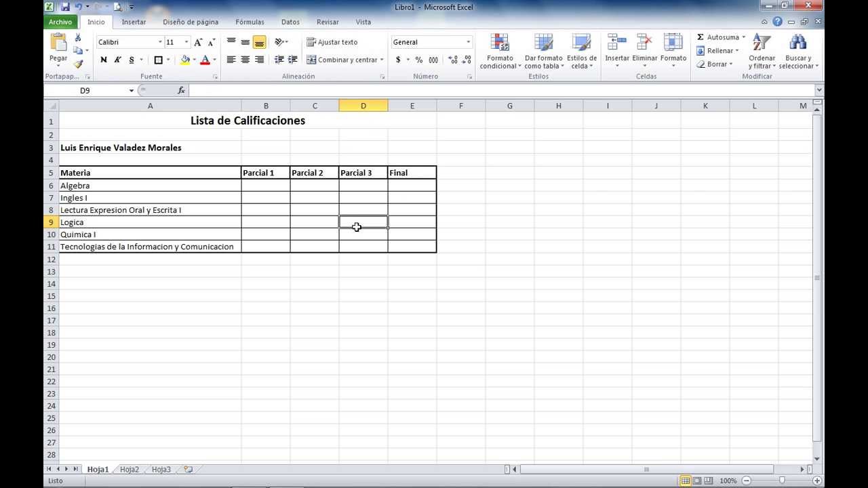868x488 pixels.
Task: Click the Pegar (paste) icon
Action: (x=58, y=43)
